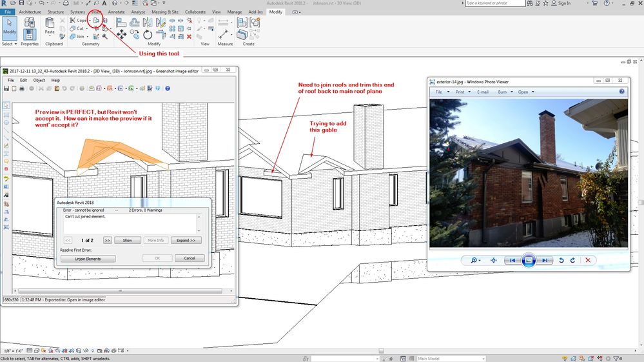Click the Unjoin Elements button
The width and height of the screenshot is (644, 362).
(x=88, y=258)
